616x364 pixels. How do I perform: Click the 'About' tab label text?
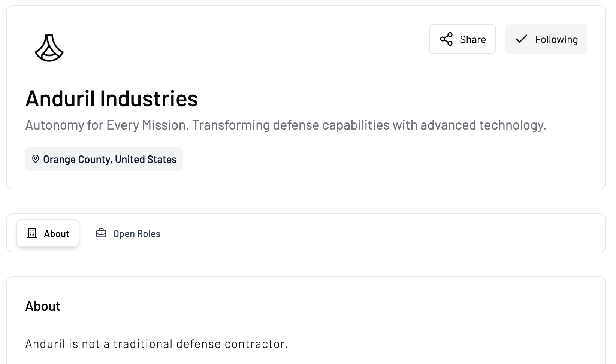57,234
